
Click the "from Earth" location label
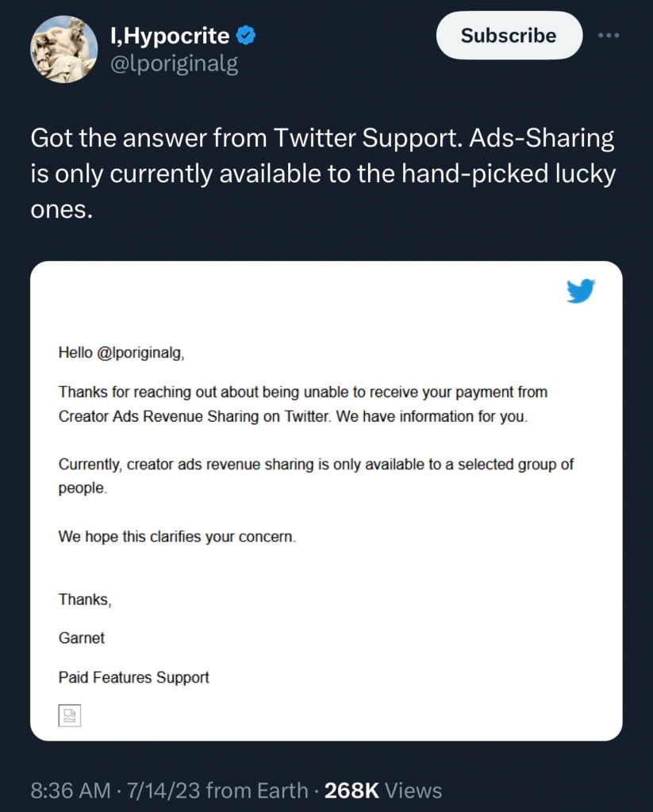256,791
